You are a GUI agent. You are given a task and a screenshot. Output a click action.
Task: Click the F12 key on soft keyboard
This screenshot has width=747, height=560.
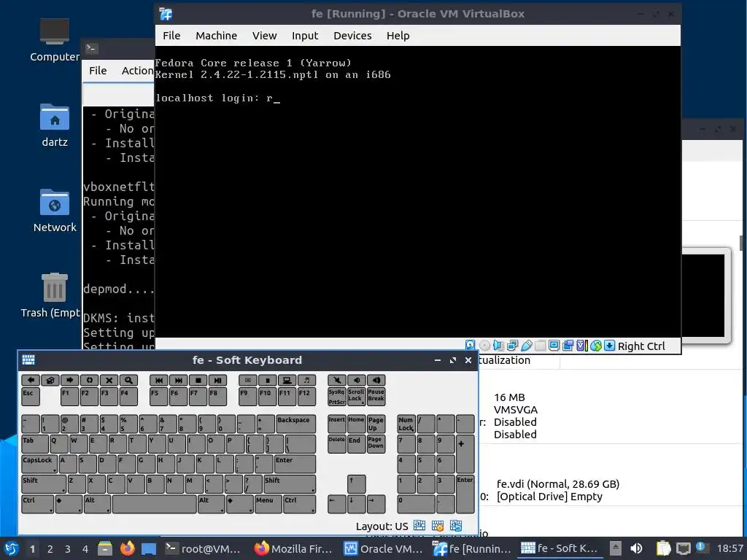[x=306, y=397]
